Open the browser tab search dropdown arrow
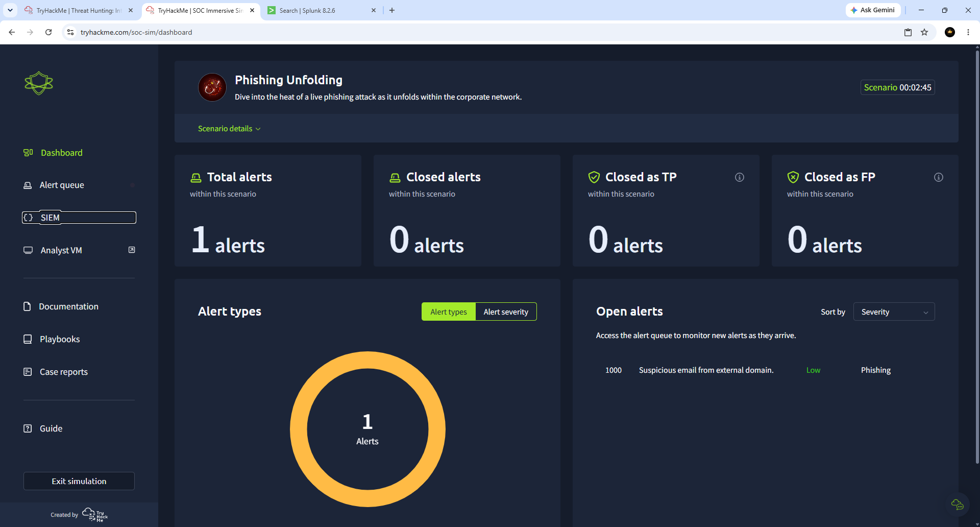This screenshot has height=527, width=980. 10,10
